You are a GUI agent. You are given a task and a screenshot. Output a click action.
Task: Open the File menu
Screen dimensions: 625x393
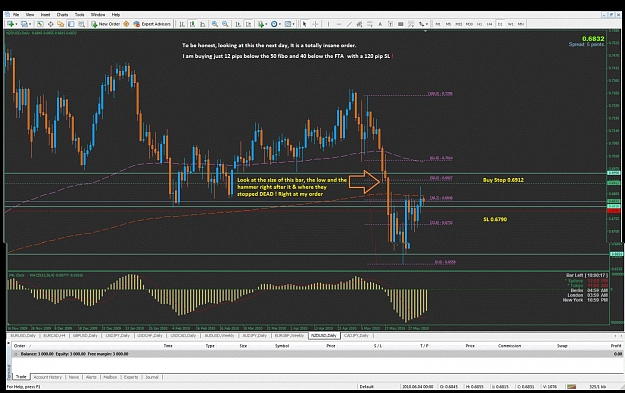16,15
